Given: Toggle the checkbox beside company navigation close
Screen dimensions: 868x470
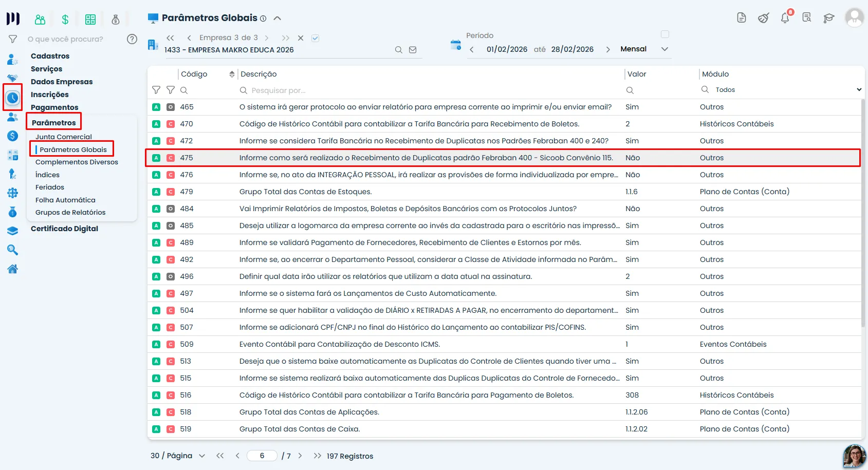Looking at the screenshot, I should (316, 38).
